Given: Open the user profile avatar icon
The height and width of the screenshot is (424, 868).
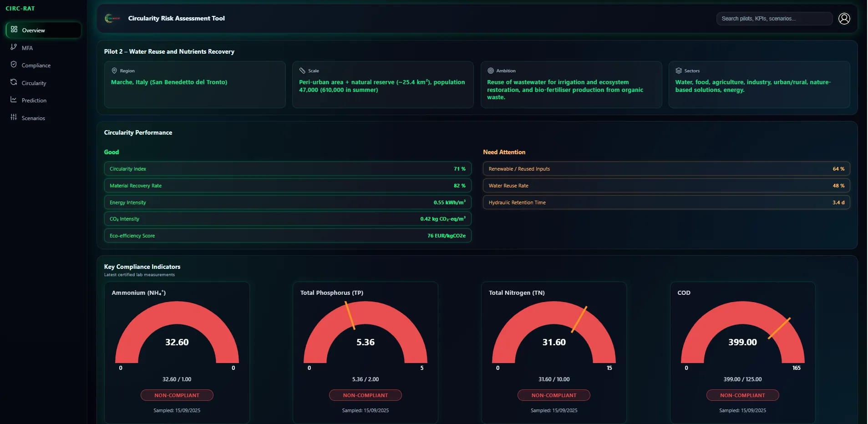Looking at the screenshot, I should pos(844,19).
